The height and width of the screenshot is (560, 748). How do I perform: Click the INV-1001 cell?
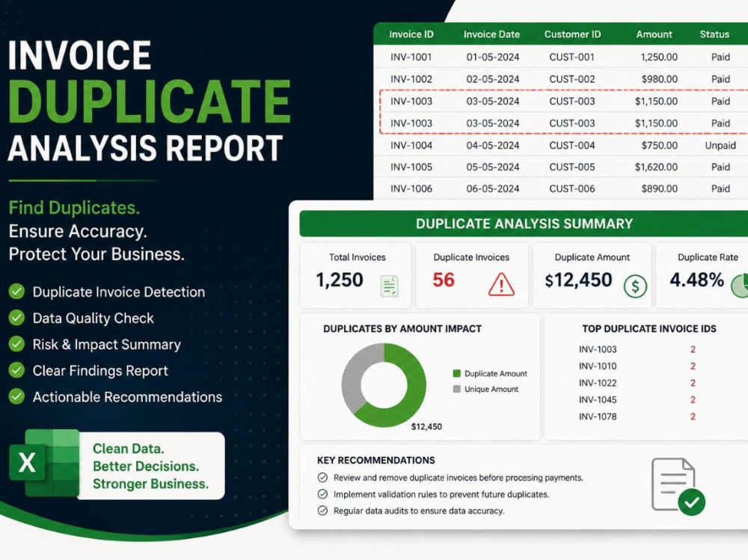(x=411, y=58)
